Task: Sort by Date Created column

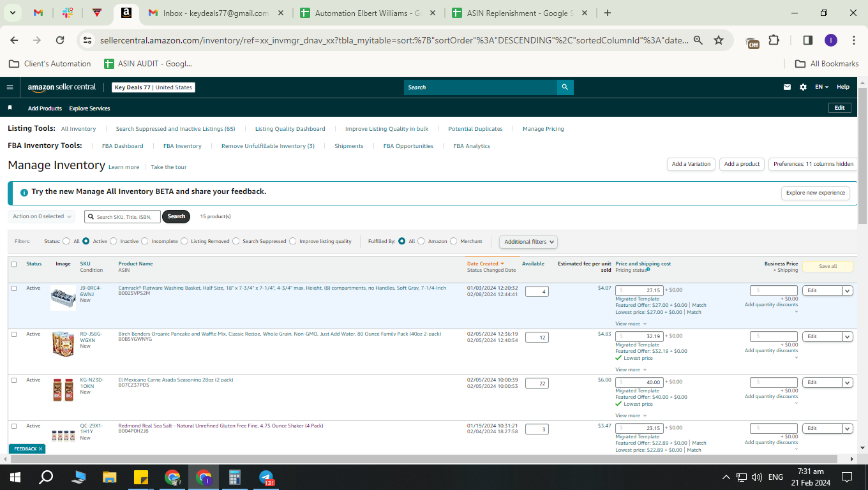Action: pyautogui.click(x=485, y=264)
